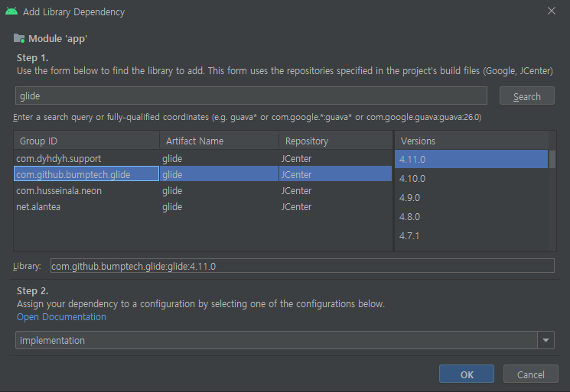This screenshot has height=392, width=570.
Task: Click the glide search query field
Action: click(x=251, y=96)
